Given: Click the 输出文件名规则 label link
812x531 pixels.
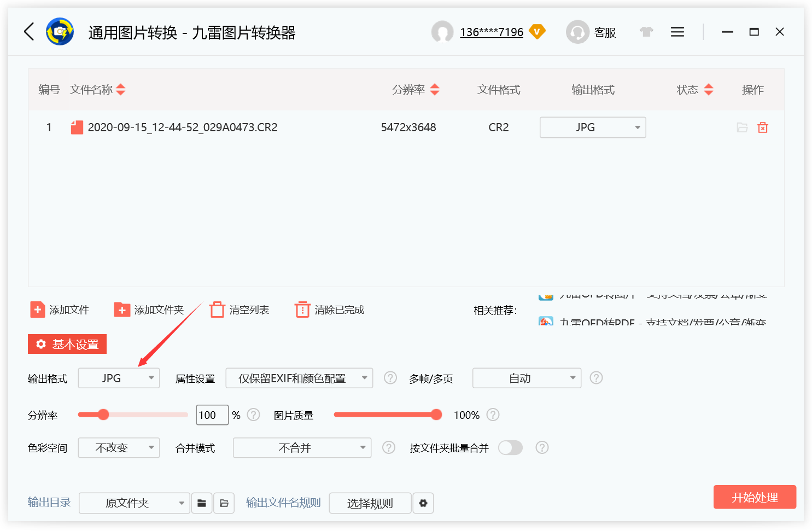Looking at the screenshot, I should coord(283,503).
